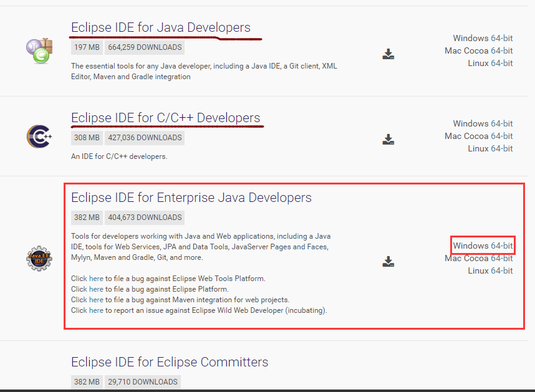Click description starting 'Tools for developers working with Java'

(x=201, y=247)
